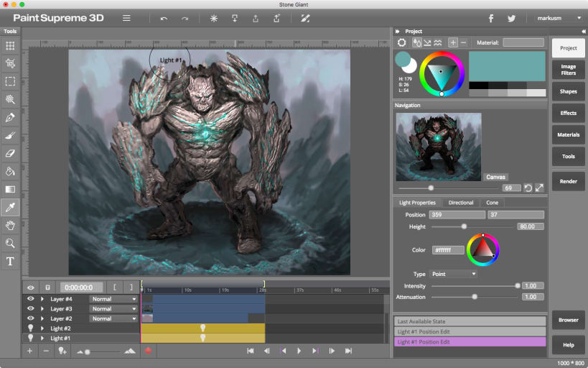Switch to the Directional tab
Screen dimensions: 588x368
[x=460, y=203]
